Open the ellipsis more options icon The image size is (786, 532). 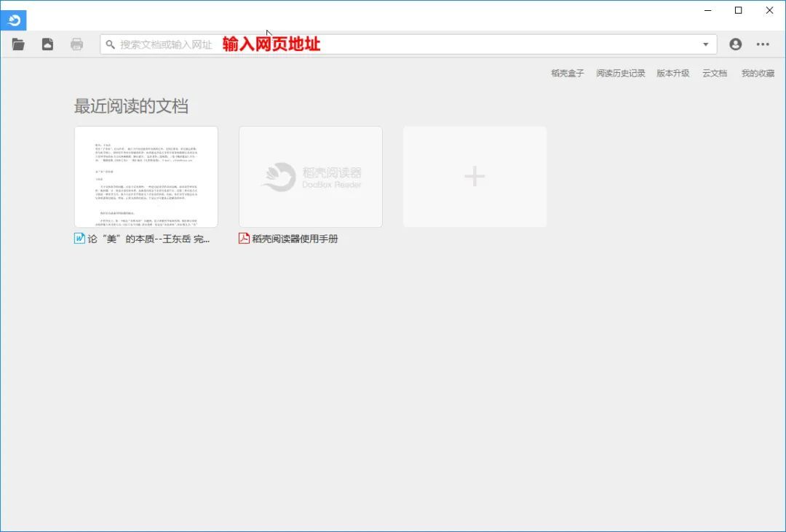pyautogui.click(x=763, y=44)
